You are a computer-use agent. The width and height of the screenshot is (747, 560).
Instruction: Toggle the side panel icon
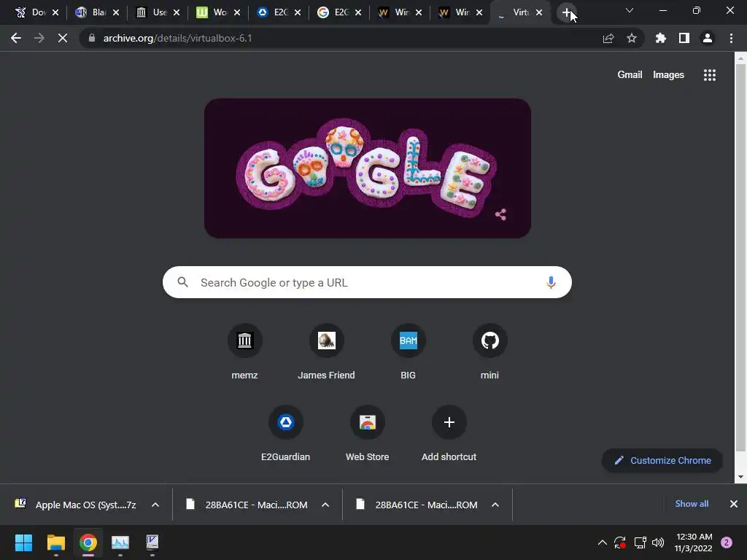pyautogui.click(x=684, y=38)
